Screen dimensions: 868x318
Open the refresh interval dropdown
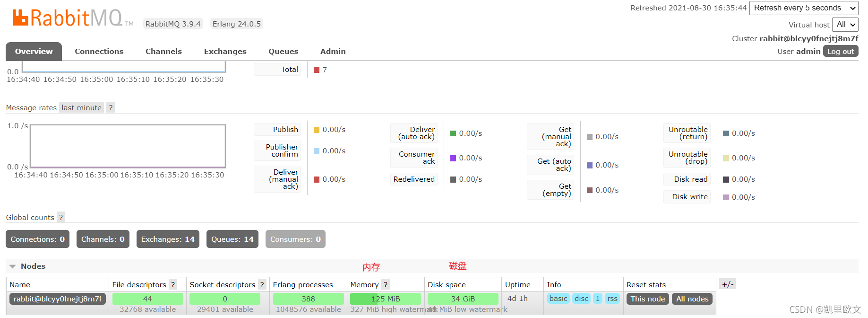pyautogui.click(x=804, y=8)
